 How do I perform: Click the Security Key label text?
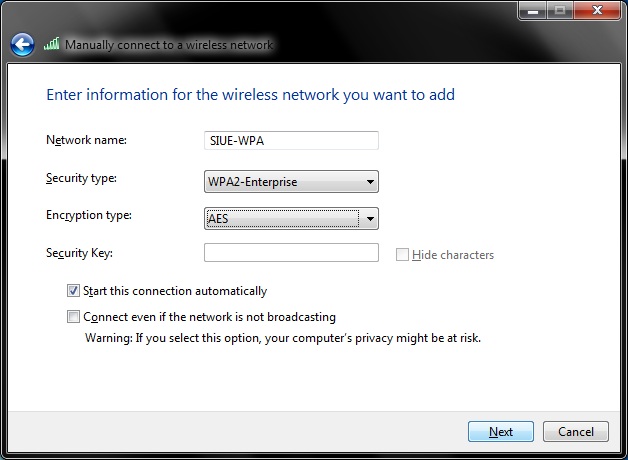(x=80, y=253)
